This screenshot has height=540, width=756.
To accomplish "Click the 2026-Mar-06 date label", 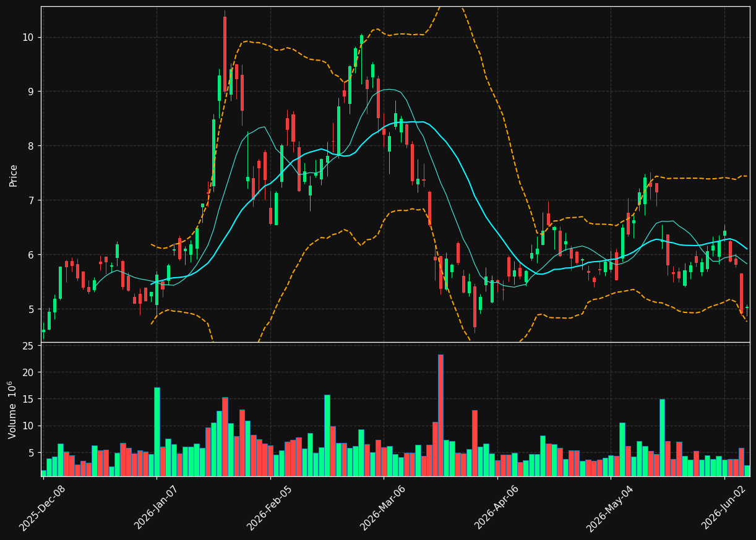I will [x=382, y=508].
